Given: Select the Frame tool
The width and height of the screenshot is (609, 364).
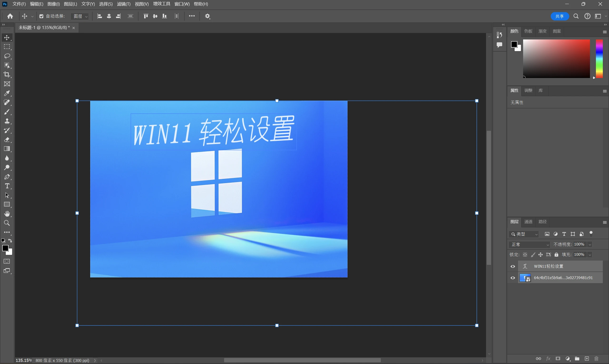Looking at the screenshot, I should click(x=7, y=84).
